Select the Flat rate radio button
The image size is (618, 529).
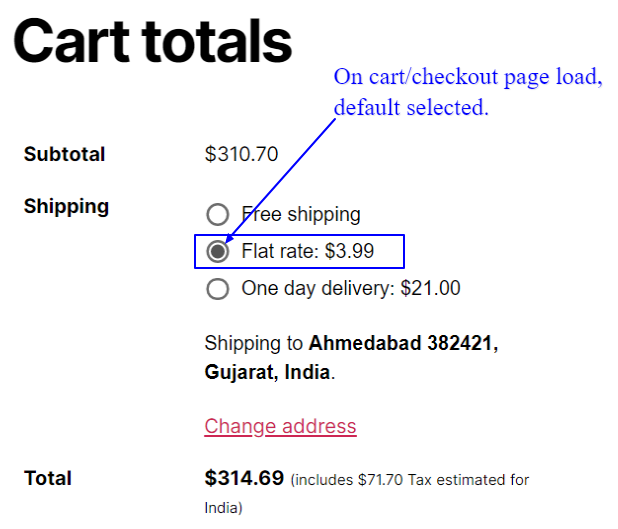click(217, 251)
